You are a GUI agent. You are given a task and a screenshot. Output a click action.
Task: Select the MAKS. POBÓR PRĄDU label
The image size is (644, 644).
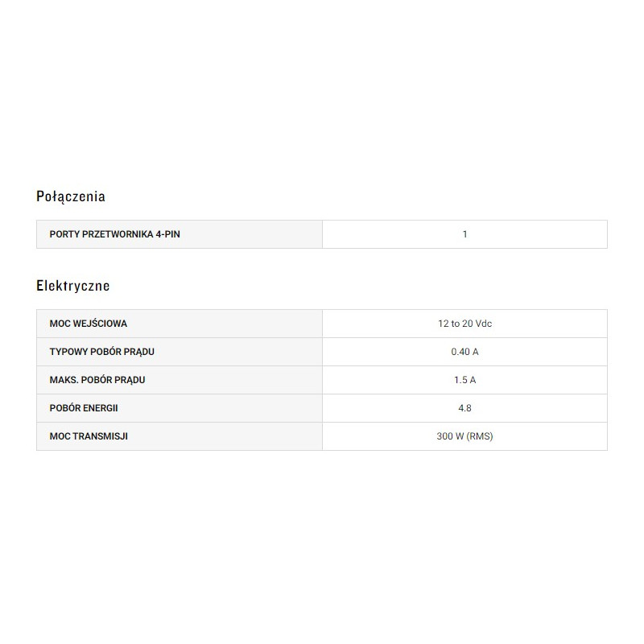pyautogui.click(x=97, y=380)
